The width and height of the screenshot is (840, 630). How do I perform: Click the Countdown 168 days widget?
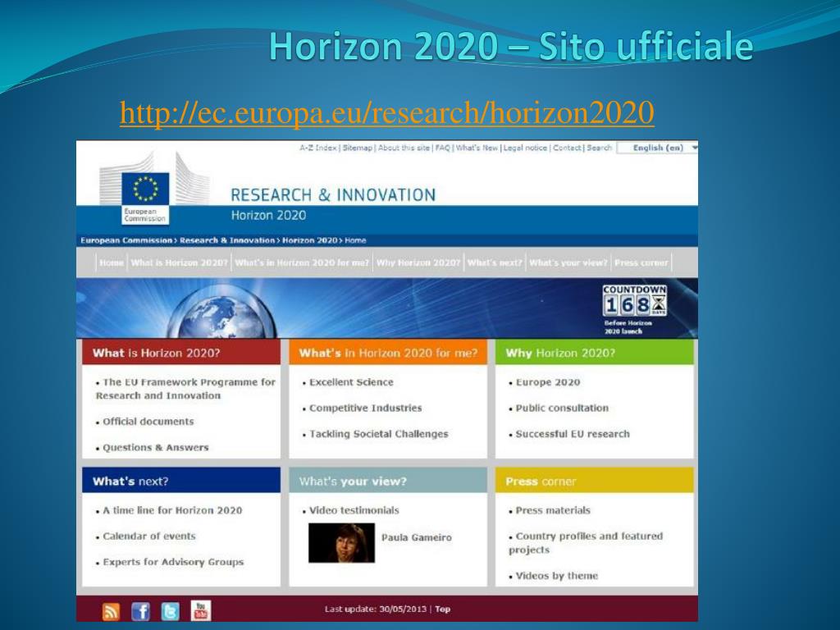click(635, 309)
